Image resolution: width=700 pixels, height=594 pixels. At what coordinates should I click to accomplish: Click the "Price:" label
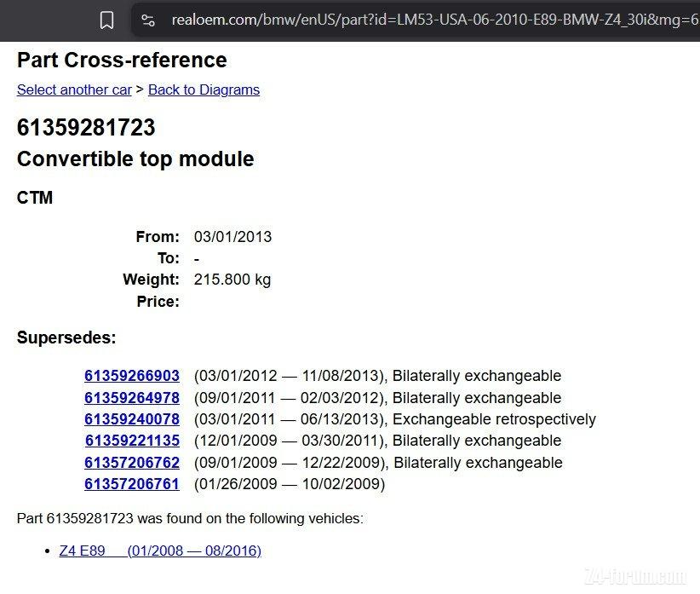pyautogui.click(x=158, y=302)
